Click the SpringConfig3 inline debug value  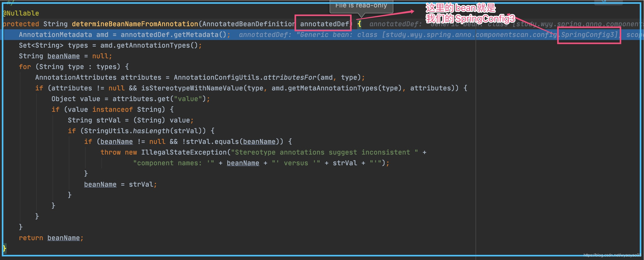coord(589,35)
